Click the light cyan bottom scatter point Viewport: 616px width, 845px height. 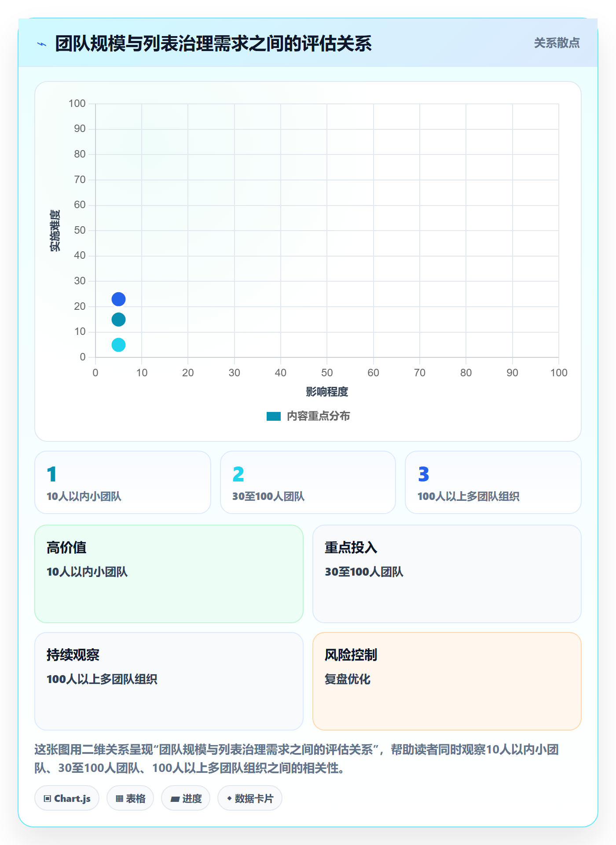point(118,345)
